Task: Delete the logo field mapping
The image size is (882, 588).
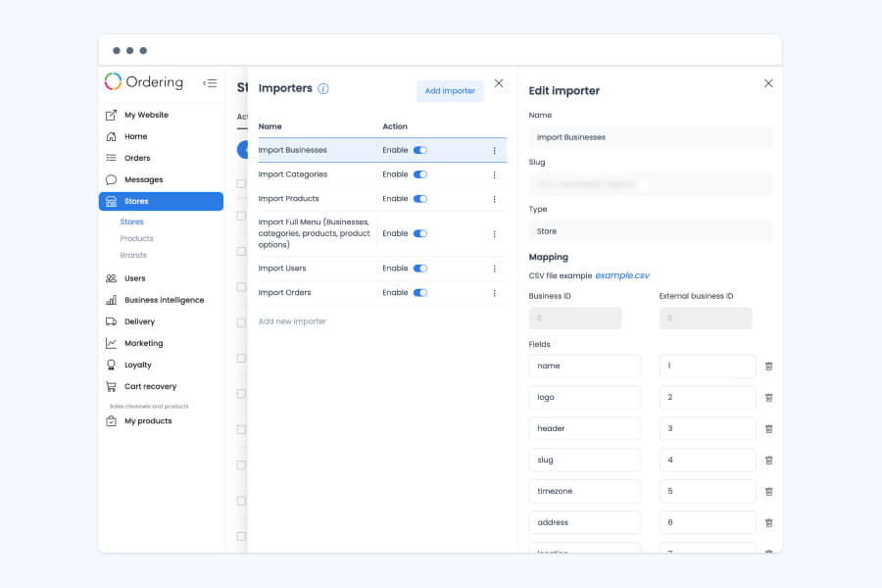Action: 769,398
